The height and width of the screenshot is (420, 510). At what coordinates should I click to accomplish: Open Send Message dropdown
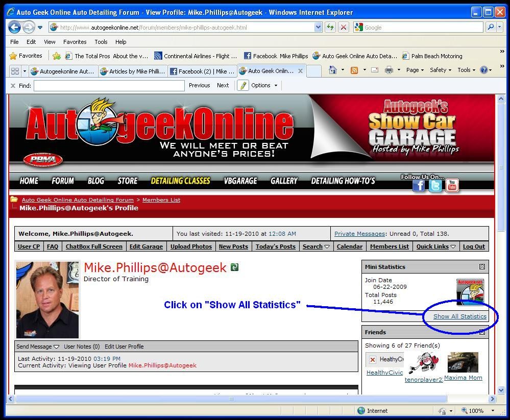point(38,347)
